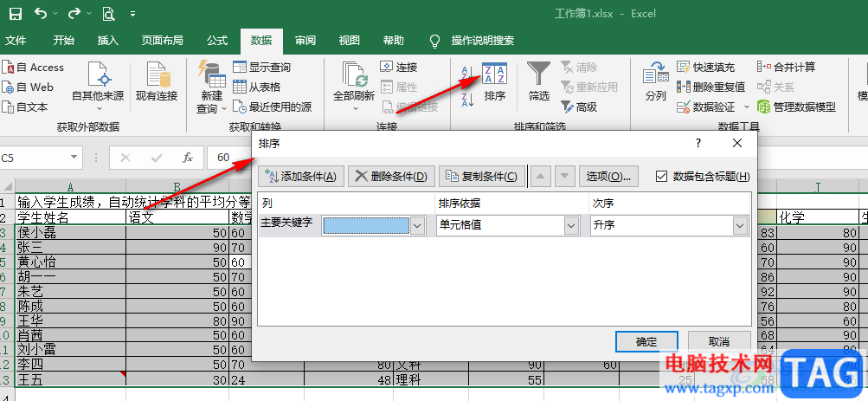Click 操作说明搜索 search box
The height and width of the screenshot is (401, 868).
click(482, 41)
